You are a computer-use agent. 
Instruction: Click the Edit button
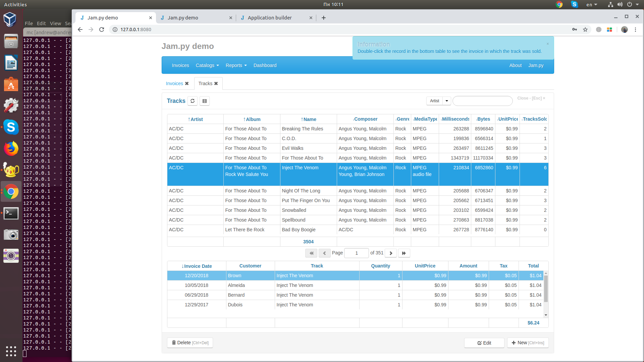[x=484, y=343]
